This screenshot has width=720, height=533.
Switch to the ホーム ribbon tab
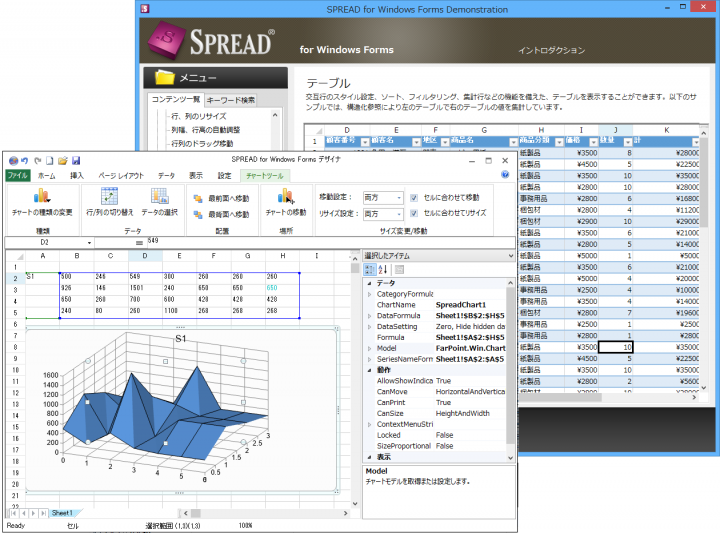pos(46,175)
